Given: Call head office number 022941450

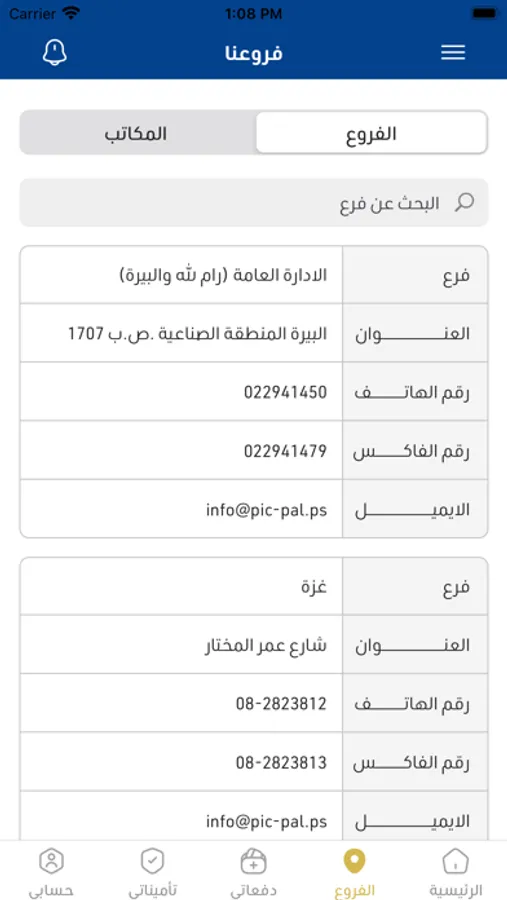Looking at the screenshot, I should tap(285, 393).
